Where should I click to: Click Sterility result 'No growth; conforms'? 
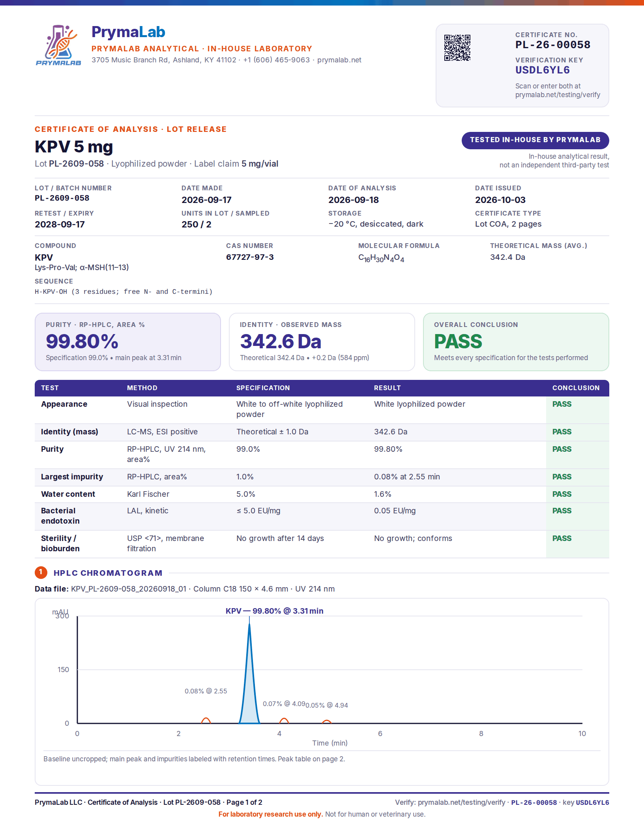413,538
